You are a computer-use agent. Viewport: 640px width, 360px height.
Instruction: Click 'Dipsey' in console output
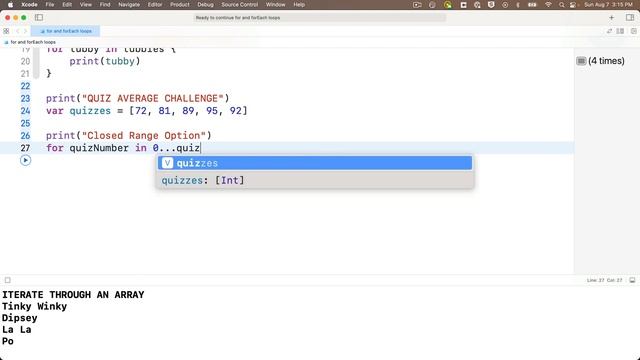[20, 318]
